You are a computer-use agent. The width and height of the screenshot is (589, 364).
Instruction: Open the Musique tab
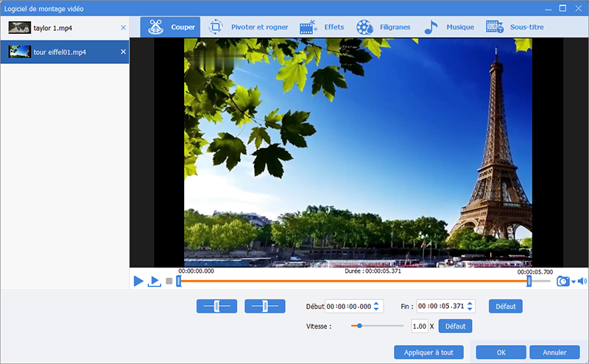tap(449, 27)
